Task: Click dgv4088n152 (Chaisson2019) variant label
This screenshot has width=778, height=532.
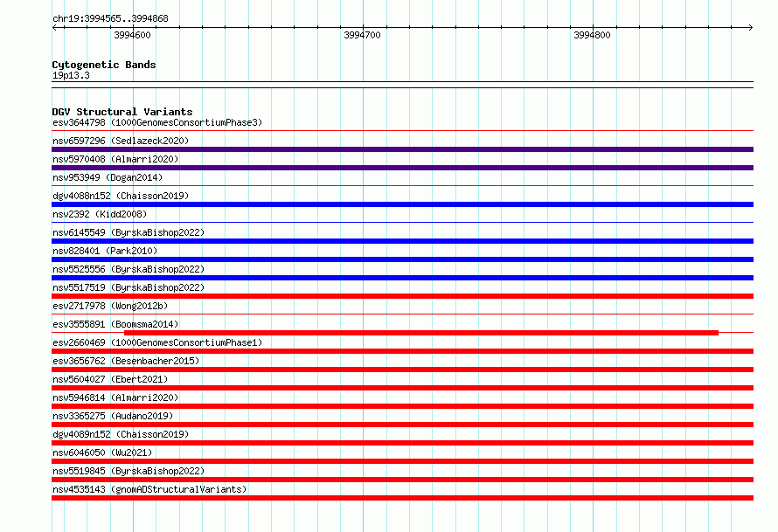Action: tap(121, 196)
